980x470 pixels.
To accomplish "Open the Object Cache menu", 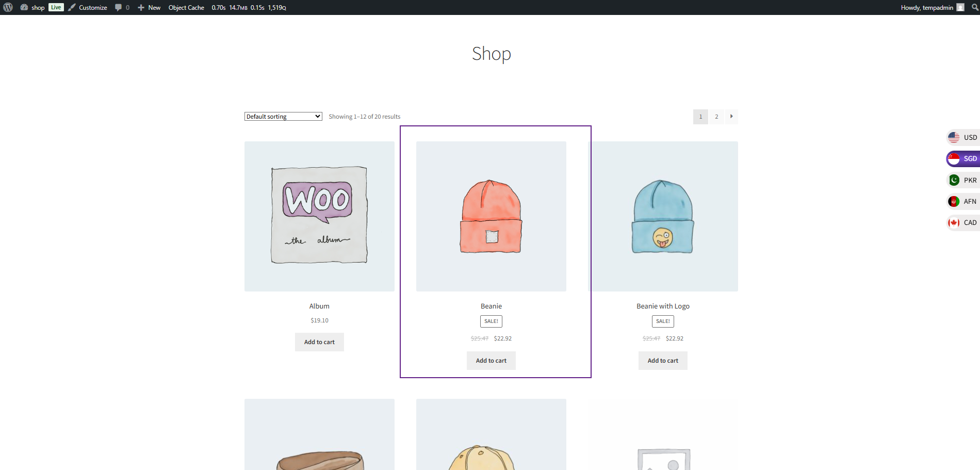I will [186, 7].
